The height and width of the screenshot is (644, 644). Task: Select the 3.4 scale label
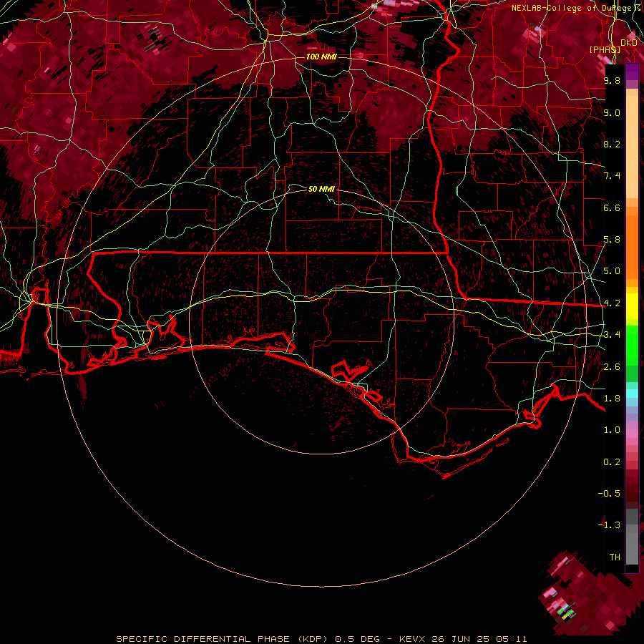coord(612,335)
